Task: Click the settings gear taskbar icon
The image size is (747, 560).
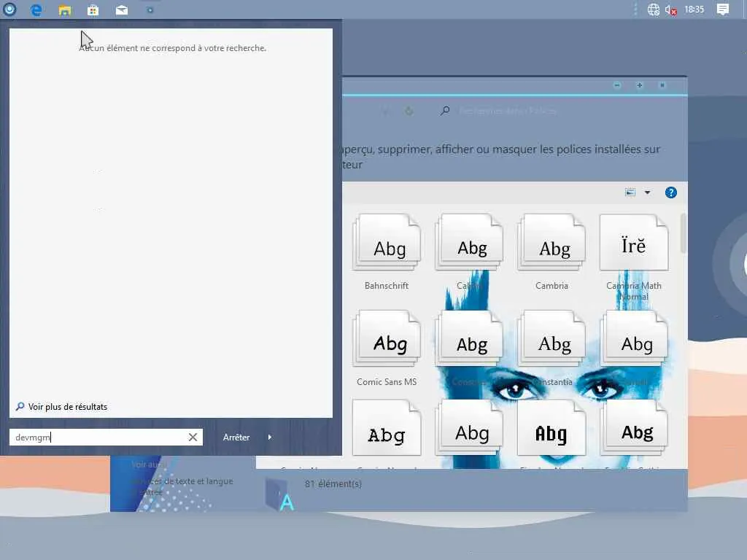Action: click(150, 10)
